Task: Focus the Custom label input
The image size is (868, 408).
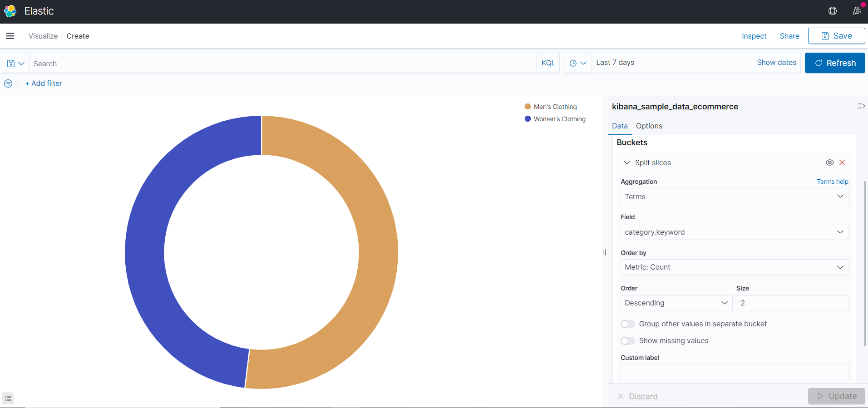Action: point(734,372)
